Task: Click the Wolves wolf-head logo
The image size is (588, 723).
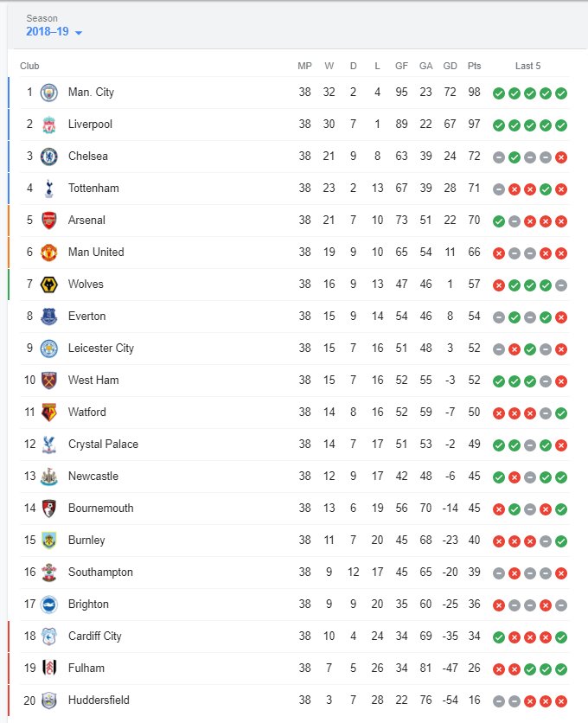Action: [48, 285]
